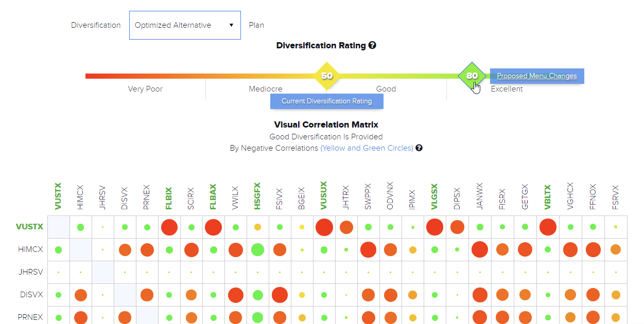Click the green circle at HIMCX–HSGFX
644x324 pixels.
[257, 250]
